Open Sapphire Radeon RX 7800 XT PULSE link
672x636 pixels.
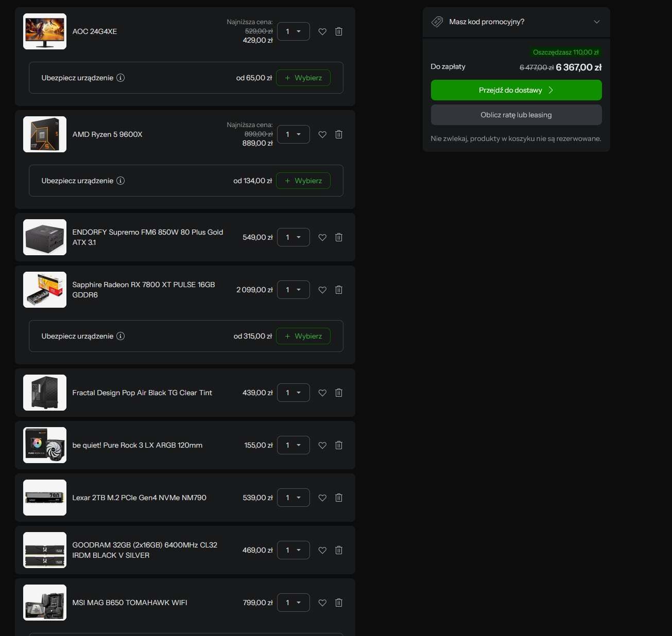pos(144,290)
